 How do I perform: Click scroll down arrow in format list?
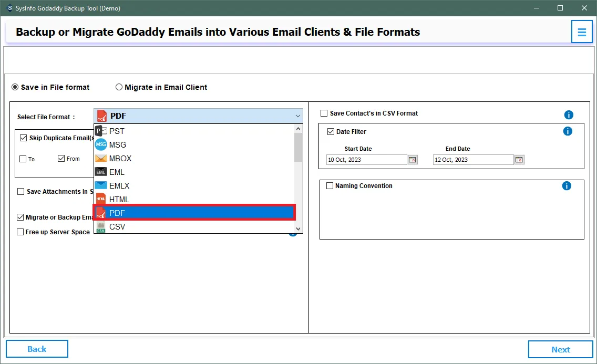[298, 228]
